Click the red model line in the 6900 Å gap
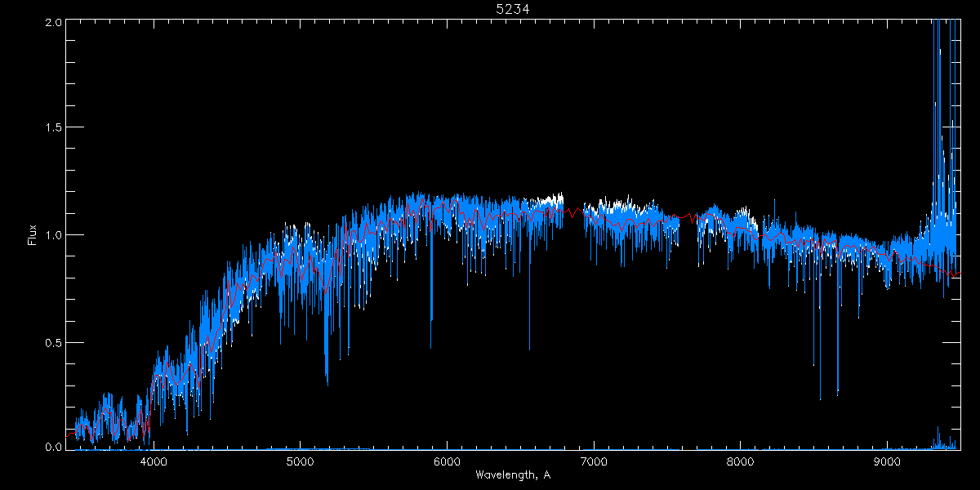 coord(577,214)
